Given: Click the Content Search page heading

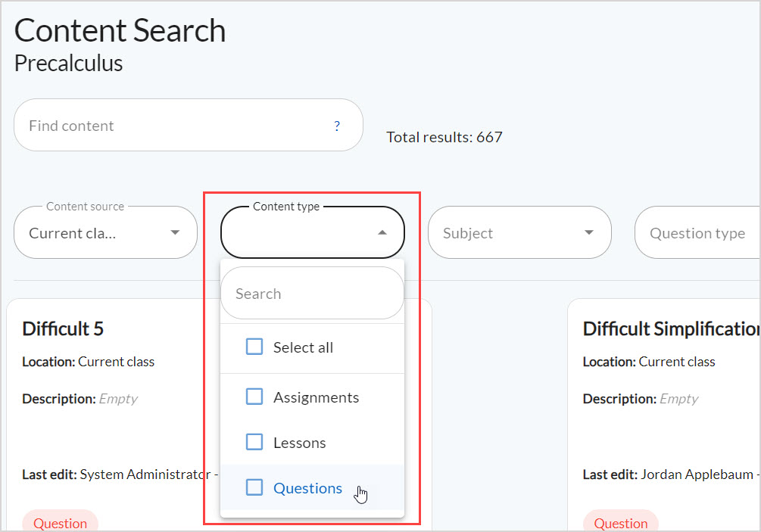Looking at the screenshot, I should pos(120,30).
